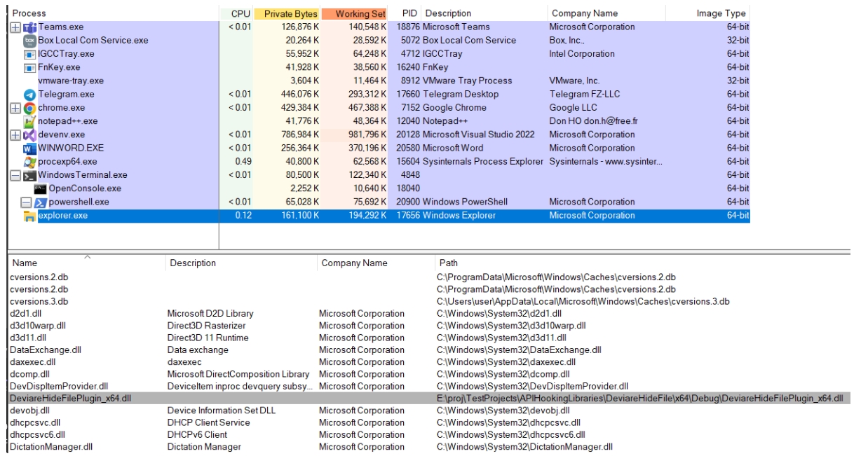
Task: Sort DLL list by lower Description header
Action: [243, 263]
